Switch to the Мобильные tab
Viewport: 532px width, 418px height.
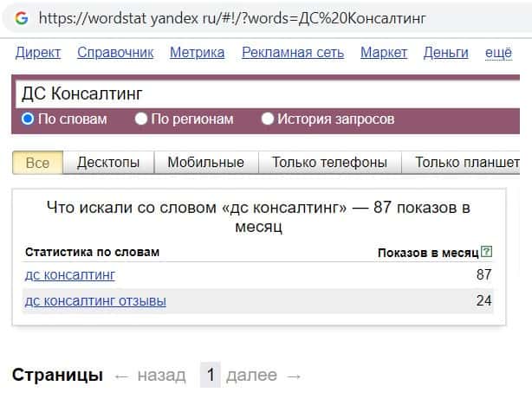point(206,163)
